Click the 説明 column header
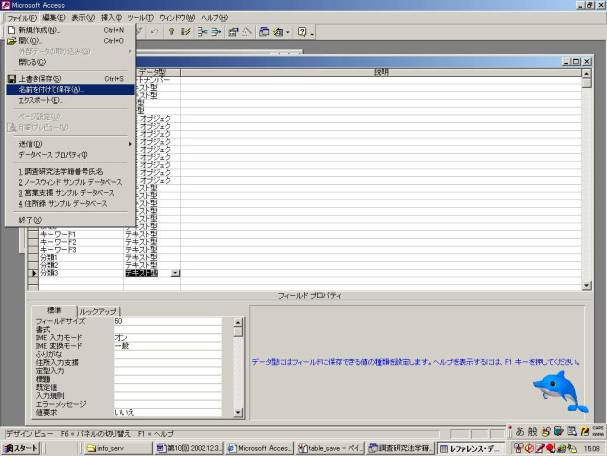Screen dimensions: 607x456 point(381,72)
